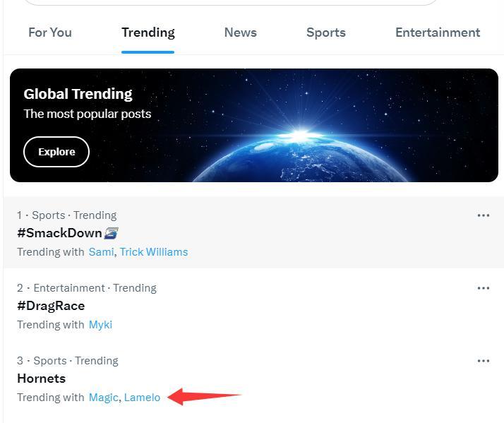Open the Trick Williams related link
The height and width of the screenshot is (423, 504).
154,252
